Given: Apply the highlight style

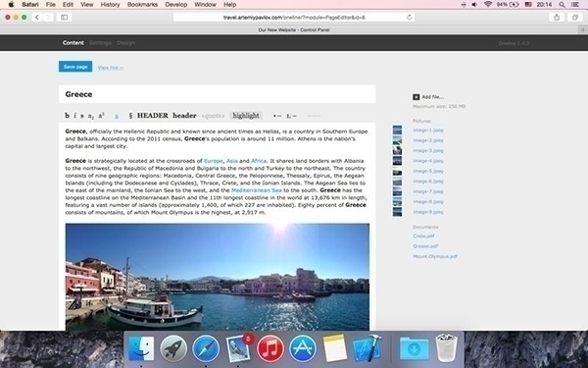Looking at the screenshot, I should pos(246,116).
